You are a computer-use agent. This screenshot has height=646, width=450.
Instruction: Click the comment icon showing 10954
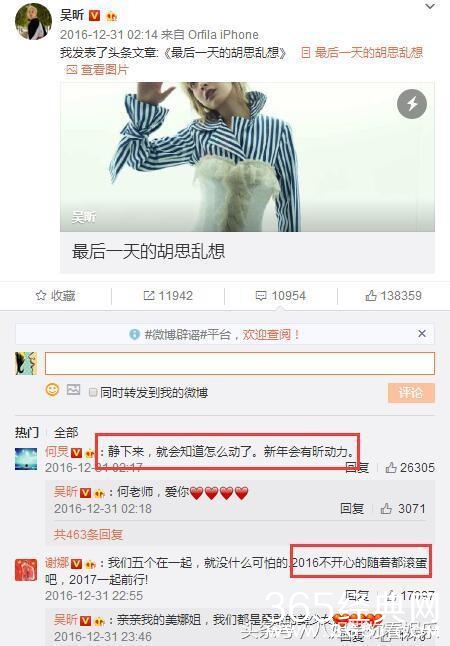261,296
